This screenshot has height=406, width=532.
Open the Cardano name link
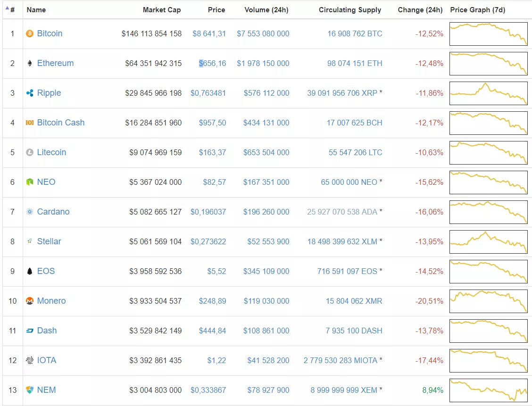click(x=53, y=212)
